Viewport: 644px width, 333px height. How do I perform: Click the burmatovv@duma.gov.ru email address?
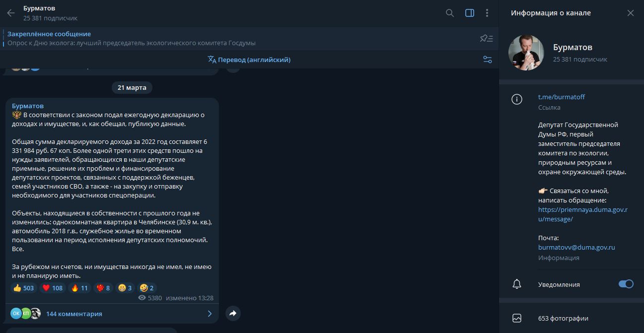[576, 247]
